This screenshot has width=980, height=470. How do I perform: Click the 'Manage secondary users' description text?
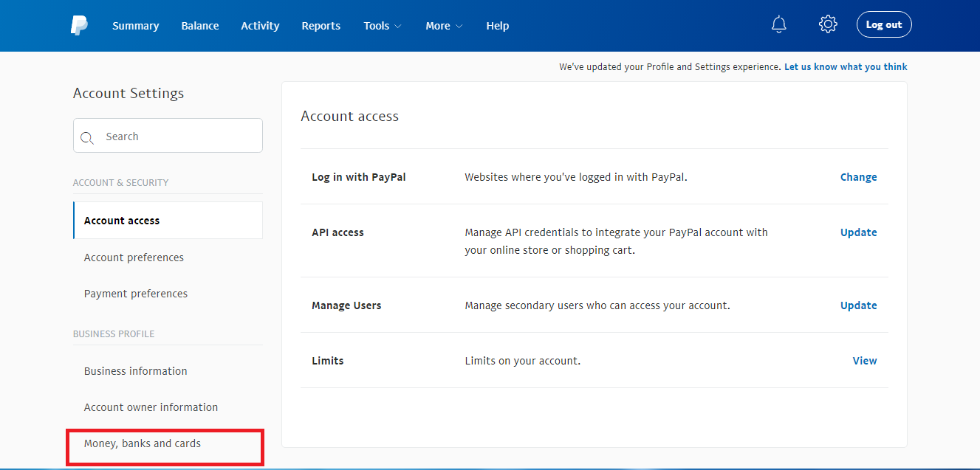pyautogui.click(x=597, y=305)
